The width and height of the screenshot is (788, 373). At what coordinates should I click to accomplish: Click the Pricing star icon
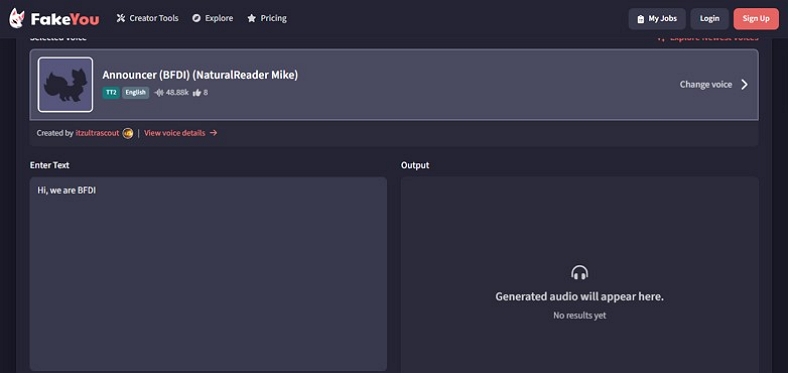click(251, 18)
